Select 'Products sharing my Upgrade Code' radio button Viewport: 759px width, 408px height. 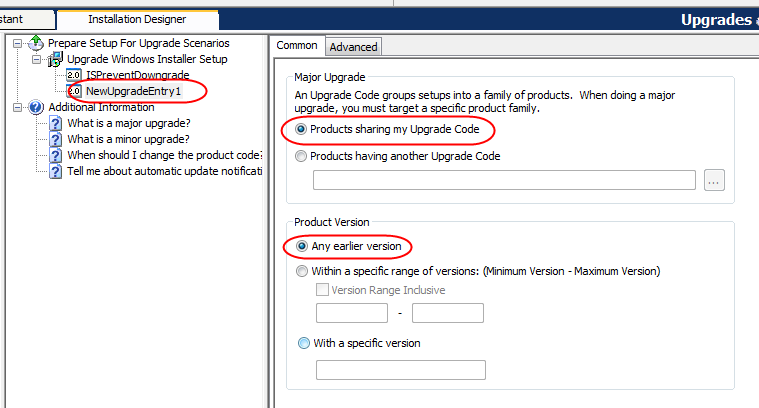pyautogui.click(x=301, y=130)
